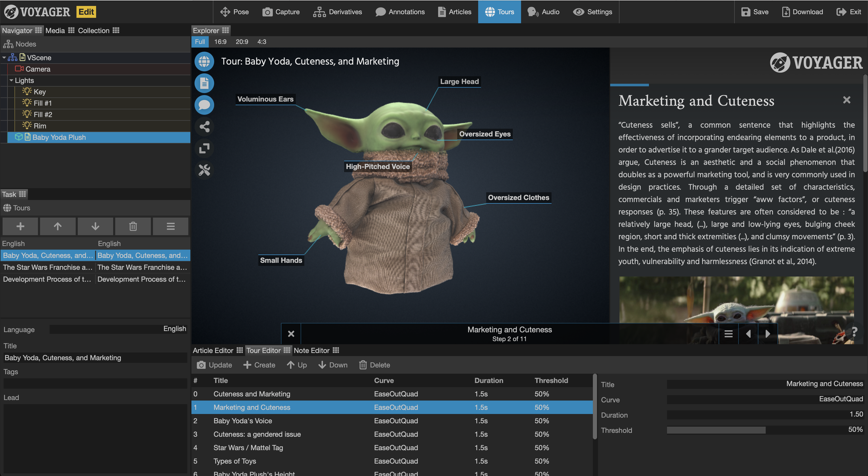Screen dimensions: 868x476
Task: Switch viewer aspect to 16:9
Action: pos(220,42)
